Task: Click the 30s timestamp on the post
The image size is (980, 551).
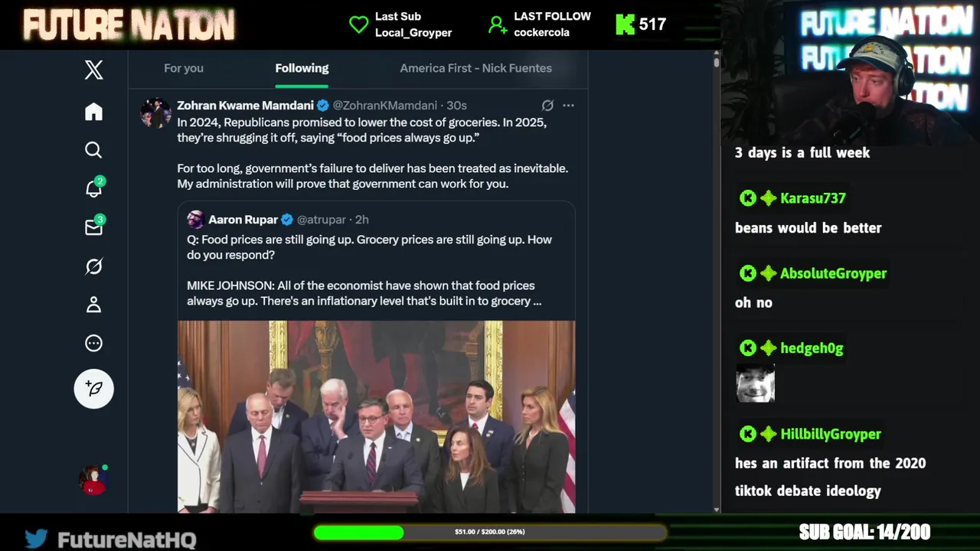Action: click(x=456, y=106)
